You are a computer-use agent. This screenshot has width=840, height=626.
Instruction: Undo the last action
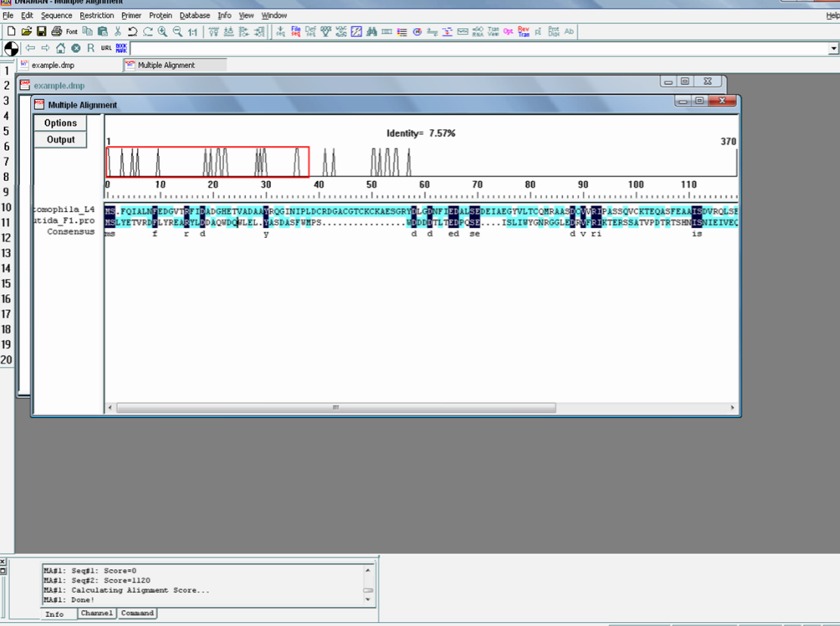132,32
